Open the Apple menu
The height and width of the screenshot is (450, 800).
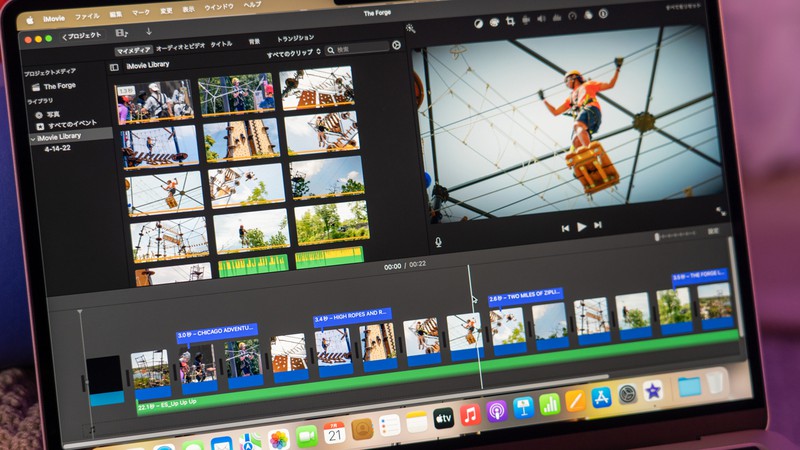(x=30, y=20)
